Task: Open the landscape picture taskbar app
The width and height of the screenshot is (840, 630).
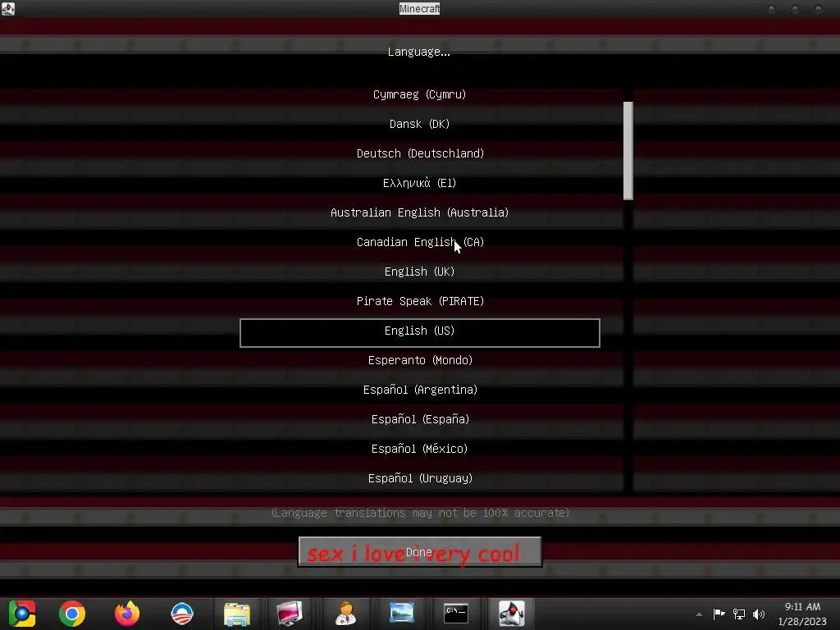Action: tap(401, 613)
